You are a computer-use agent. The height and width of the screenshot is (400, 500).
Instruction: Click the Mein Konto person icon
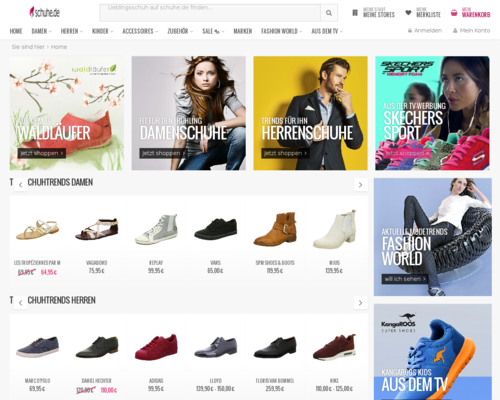click(x=455, y=31)
